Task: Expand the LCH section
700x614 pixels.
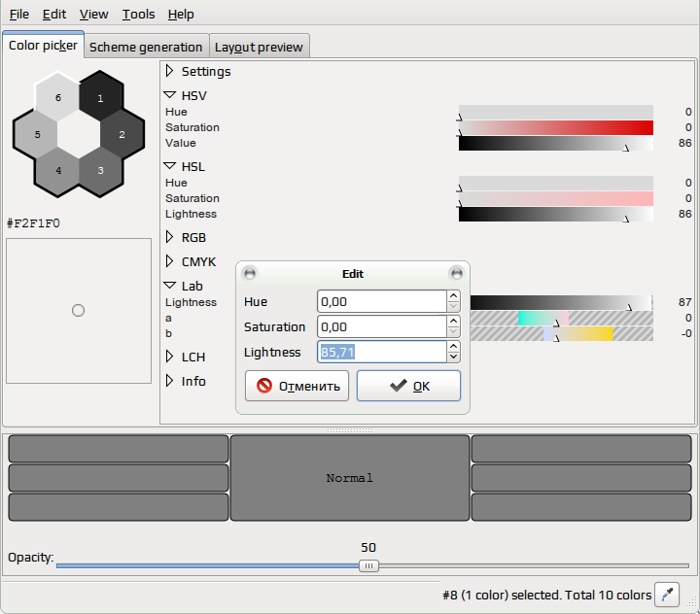Action: 169,357
